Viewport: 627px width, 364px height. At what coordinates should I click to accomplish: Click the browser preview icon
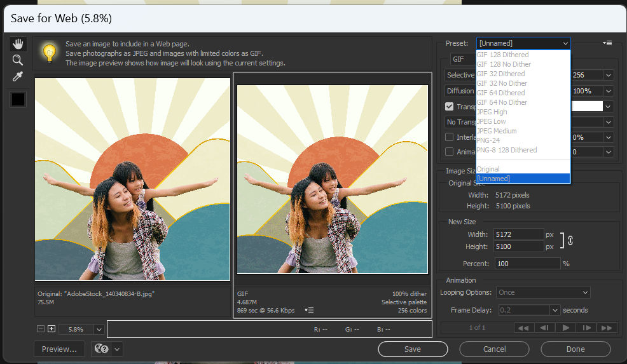coord(101,349)
